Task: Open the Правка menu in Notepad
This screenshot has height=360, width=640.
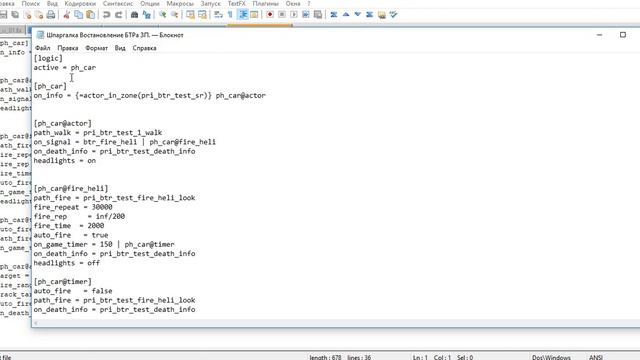Action: [x=68, y=48]
